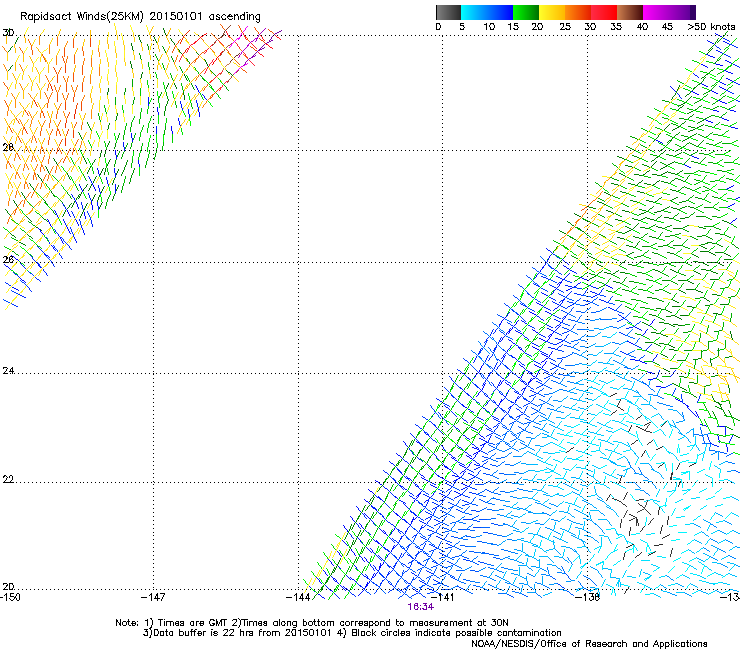Viewport: 740px width, 650px height.
Task: Click the '0' label under the legend
Action: [438, 27]
